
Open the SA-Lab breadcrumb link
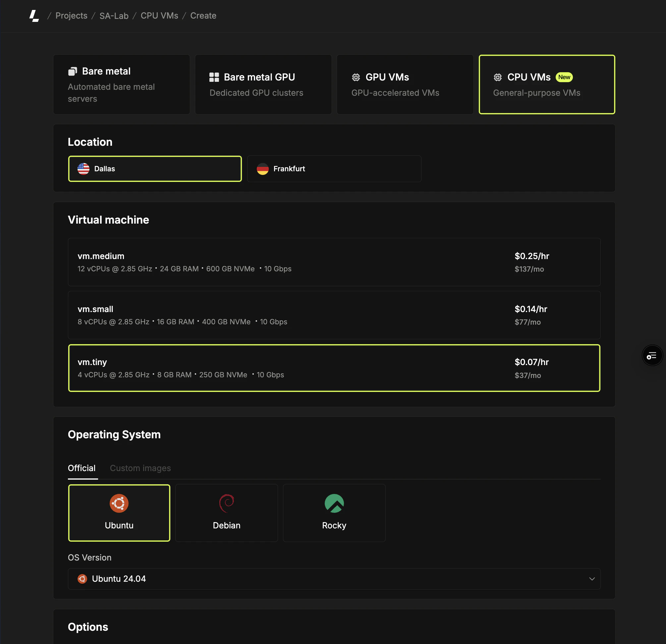(114, 15)
